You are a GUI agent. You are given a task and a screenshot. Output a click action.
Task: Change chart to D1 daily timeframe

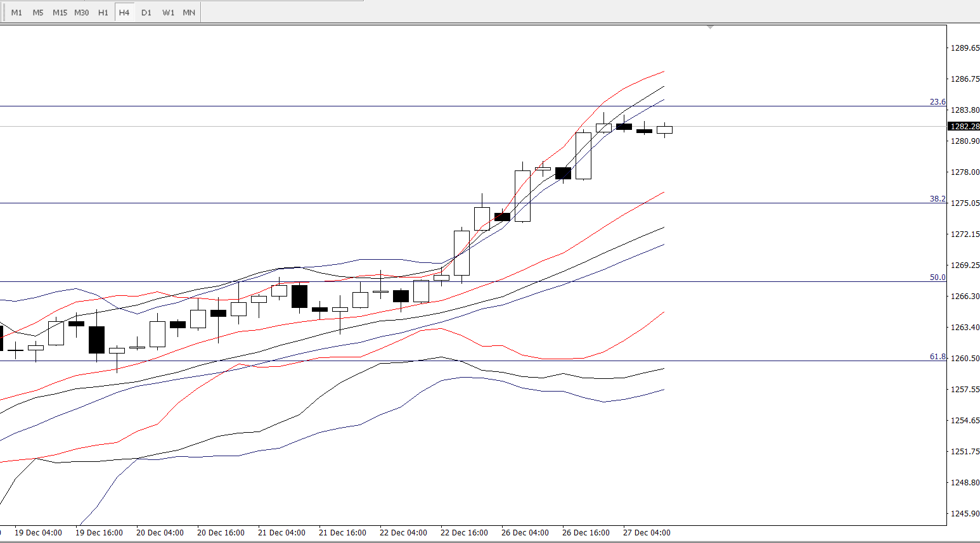[x=146, y=13]
